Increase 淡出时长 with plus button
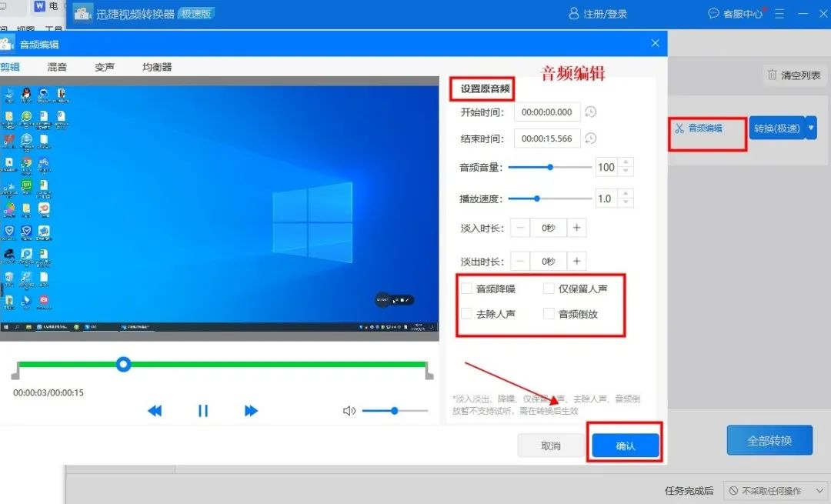Image resolution: width=831 pixels, height=504 pixels. coord(576,261)
